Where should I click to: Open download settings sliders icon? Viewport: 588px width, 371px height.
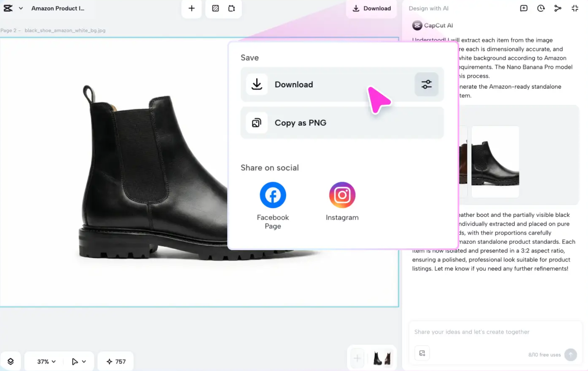pyautogui.click(x=426, y=84)
